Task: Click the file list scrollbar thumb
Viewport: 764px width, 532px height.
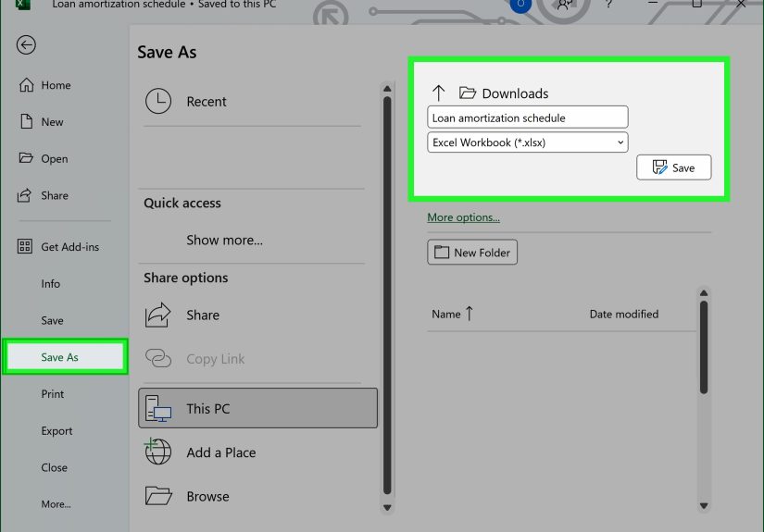Action: (x=704, y=347)
